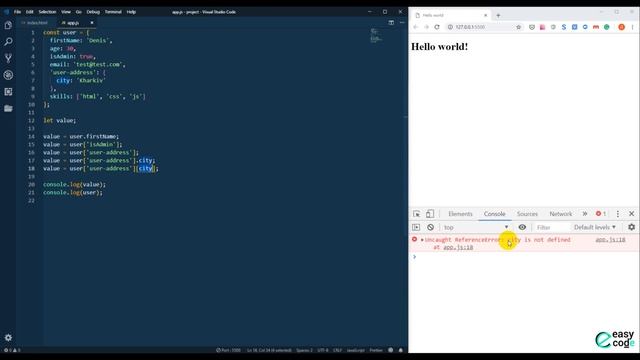This screenshot has width=640, height=360.
Task: Reload the browser page
Action: coord(437,27)
